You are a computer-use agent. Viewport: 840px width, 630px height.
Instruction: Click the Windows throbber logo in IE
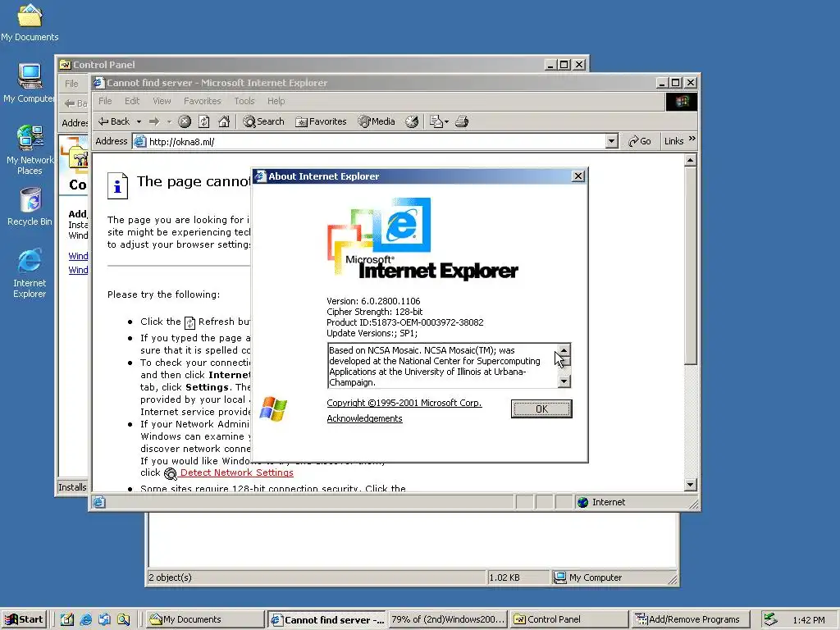click(682, 101)
